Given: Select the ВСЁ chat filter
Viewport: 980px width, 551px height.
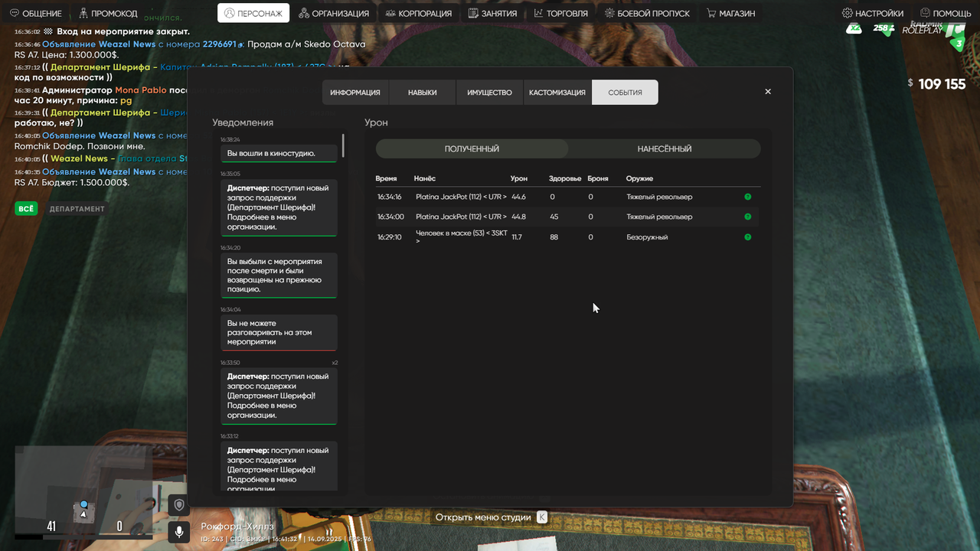Looking at the screenshot, I should pyautogui.click(x=26, y=208).
